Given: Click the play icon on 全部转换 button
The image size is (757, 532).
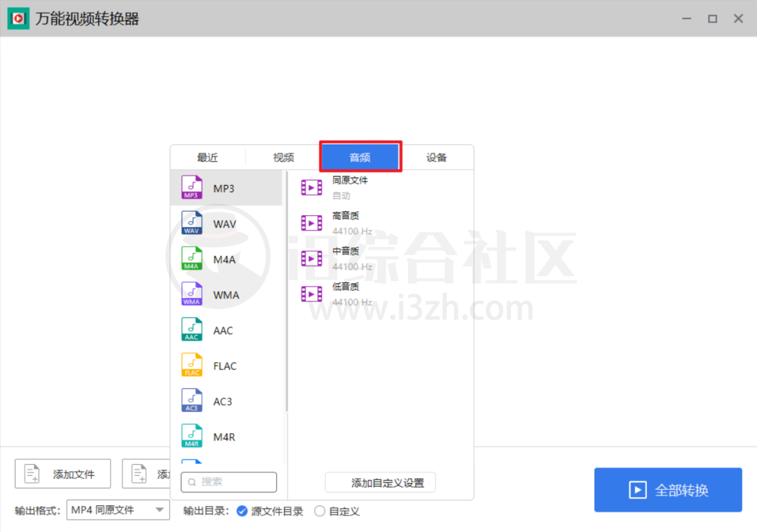Looking at the screenshot, I should pos(637,490).
